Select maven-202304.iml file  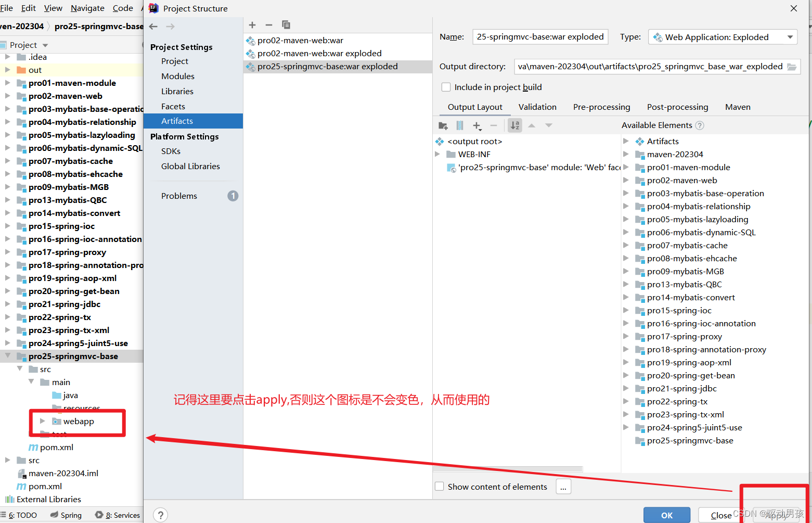click(x=58, y=473)
